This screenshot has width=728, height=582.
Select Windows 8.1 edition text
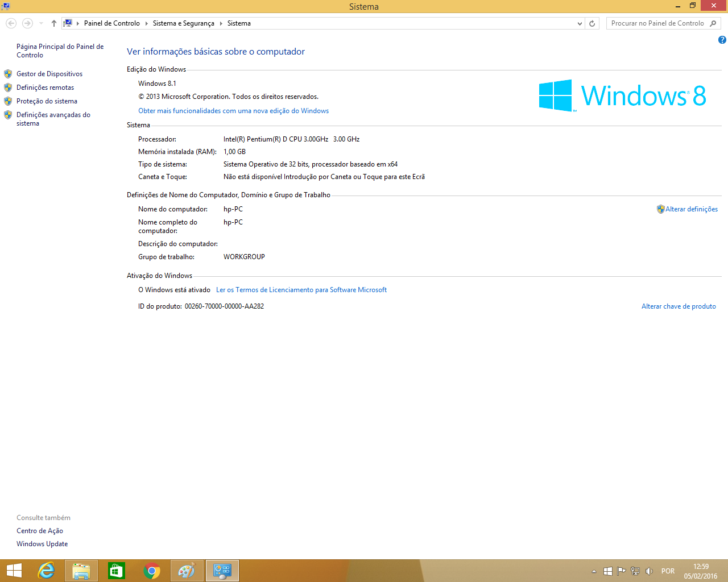pyautogui.click(x=157, y=84)
